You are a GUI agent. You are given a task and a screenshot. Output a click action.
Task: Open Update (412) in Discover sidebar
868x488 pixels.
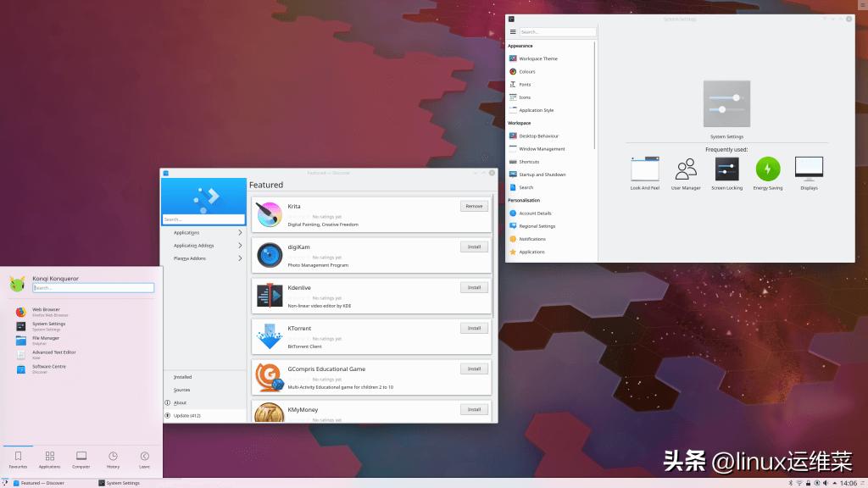click(204, 415)
